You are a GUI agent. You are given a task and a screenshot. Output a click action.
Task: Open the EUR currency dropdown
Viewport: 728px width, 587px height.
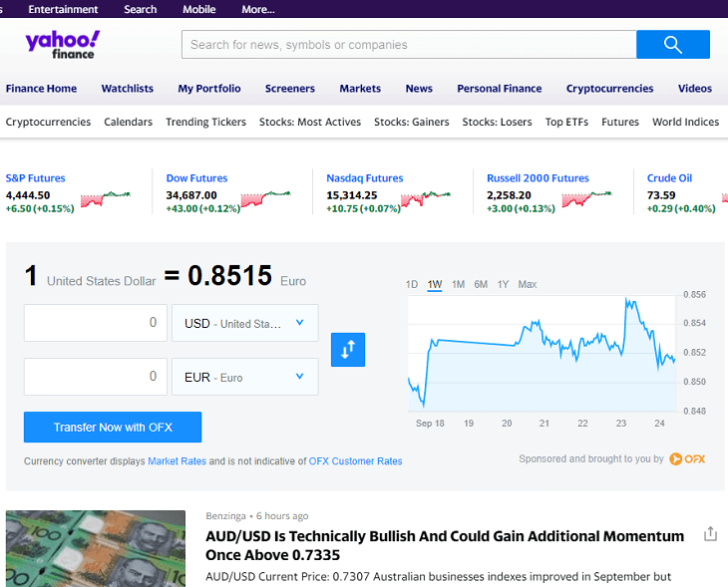[x=245, y=377]
